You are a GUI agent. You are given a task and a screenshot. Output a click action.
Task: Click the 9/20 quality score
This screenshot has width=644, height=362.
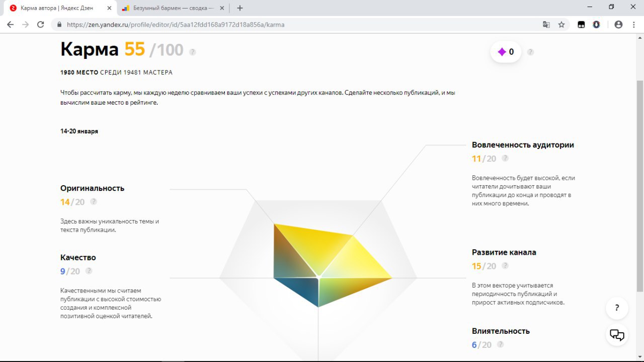tap(70, 271)
